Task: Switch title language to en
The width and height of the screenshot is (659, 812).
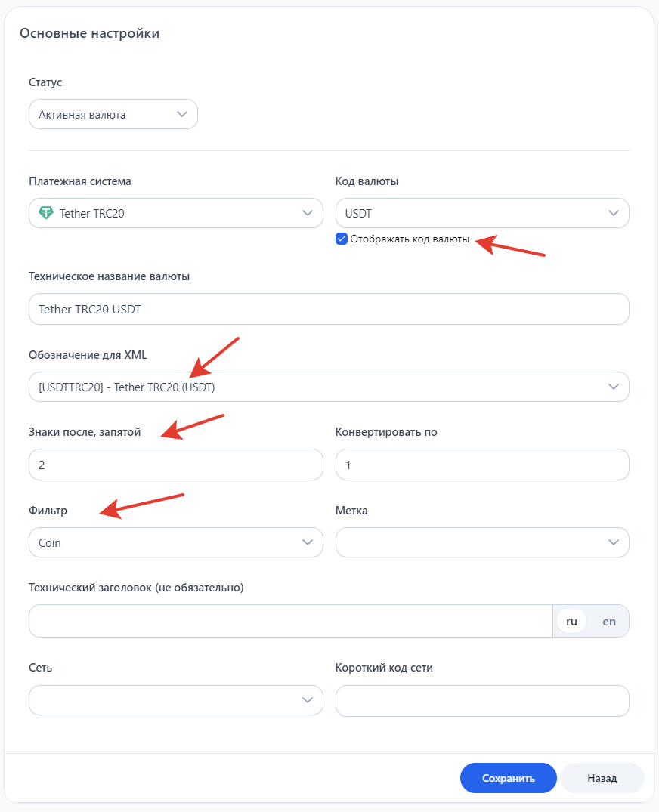Action: tap(609, 622)
